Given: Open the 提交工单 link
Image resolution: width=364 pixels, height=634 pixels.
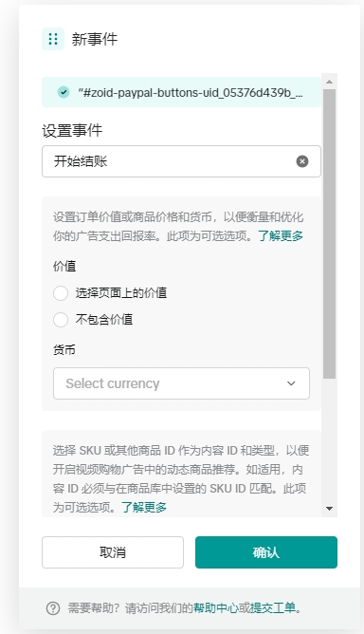Looking at the screenshot, I should (273, 607).
